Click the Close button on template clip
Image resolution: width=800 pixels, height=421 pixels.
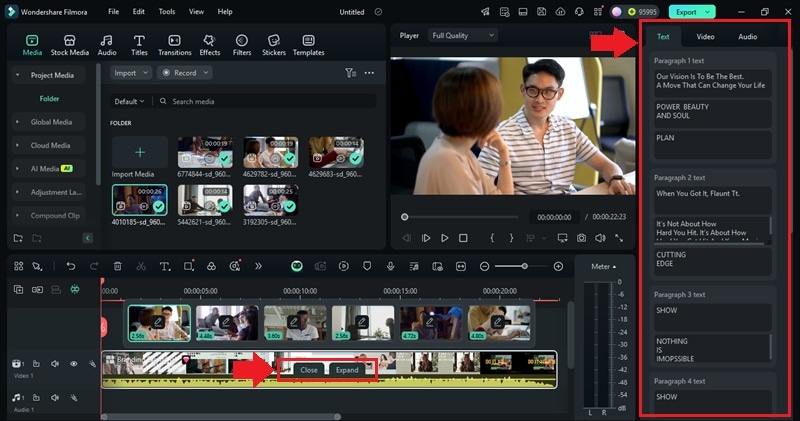tap(309, 370)
